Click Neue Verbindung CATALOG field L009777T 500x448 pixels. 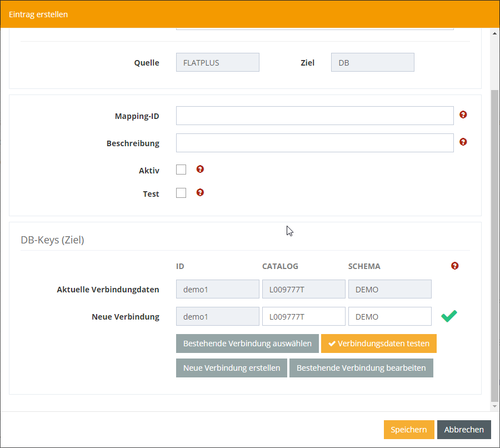tap(303, 317)
